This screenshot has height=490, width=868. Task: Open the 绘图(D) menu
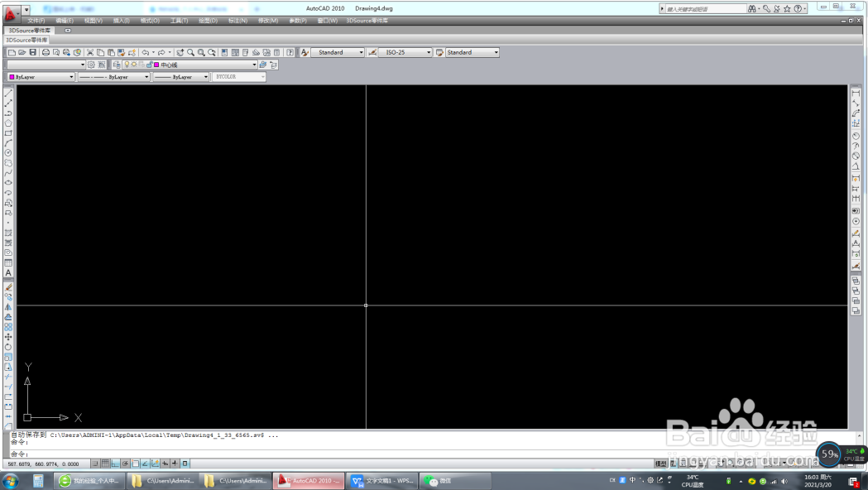pos(209,21)
